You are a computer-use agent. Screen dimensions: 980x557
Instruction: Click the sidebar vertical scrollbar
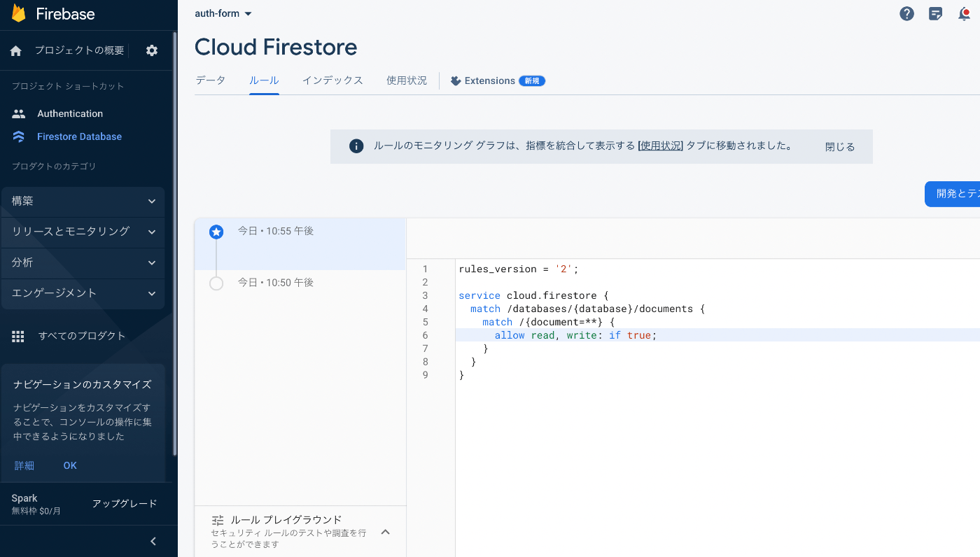(x=175, y=244)
